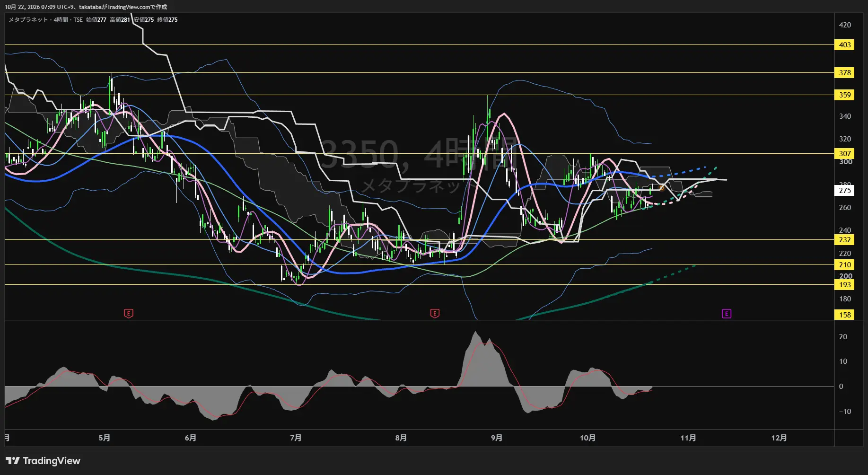Select the 378 price level label
The height and width of the screenshot is (475, 868).
tap(845, 73)
